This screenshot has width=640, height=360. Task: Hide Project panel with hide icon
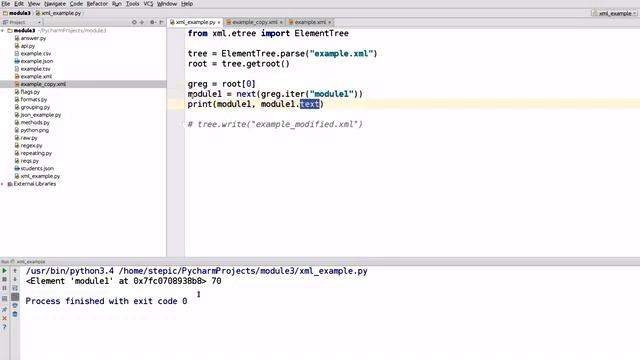pyautogui.click(x=162, y=22)
